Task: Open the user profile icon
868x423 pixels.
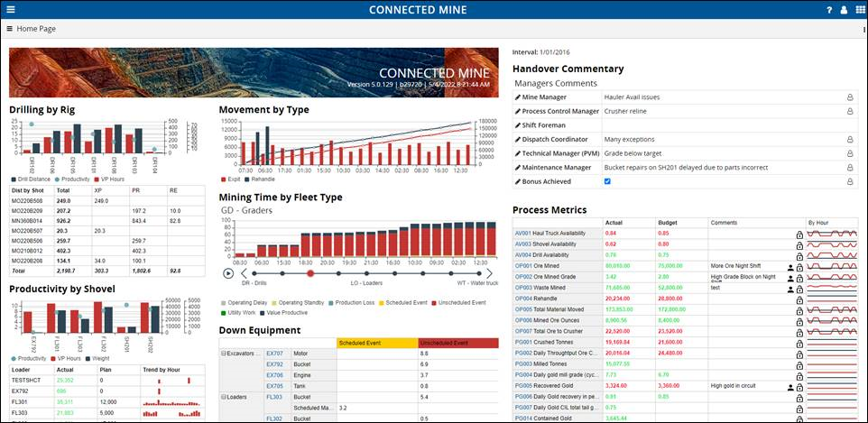Action: [844, 9]
